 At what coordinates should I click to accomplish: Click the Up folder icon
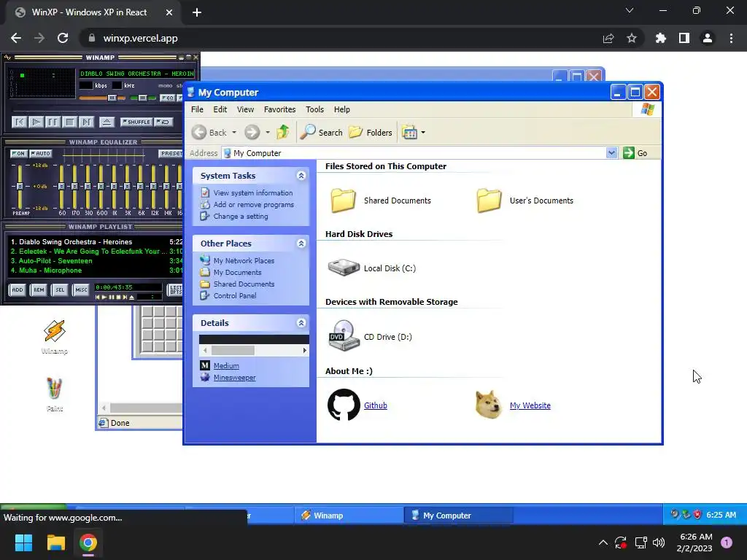click(283, 133)
